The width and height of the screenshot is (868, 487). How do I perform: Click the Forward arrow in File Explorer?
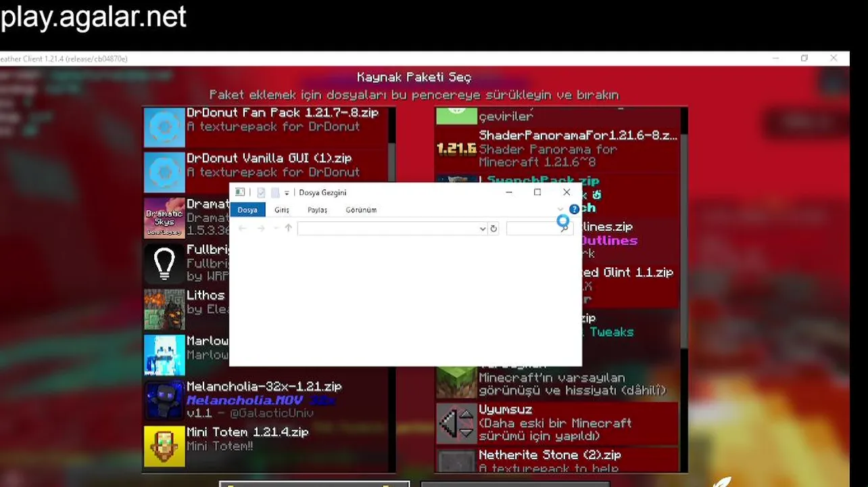pos(261,229)
